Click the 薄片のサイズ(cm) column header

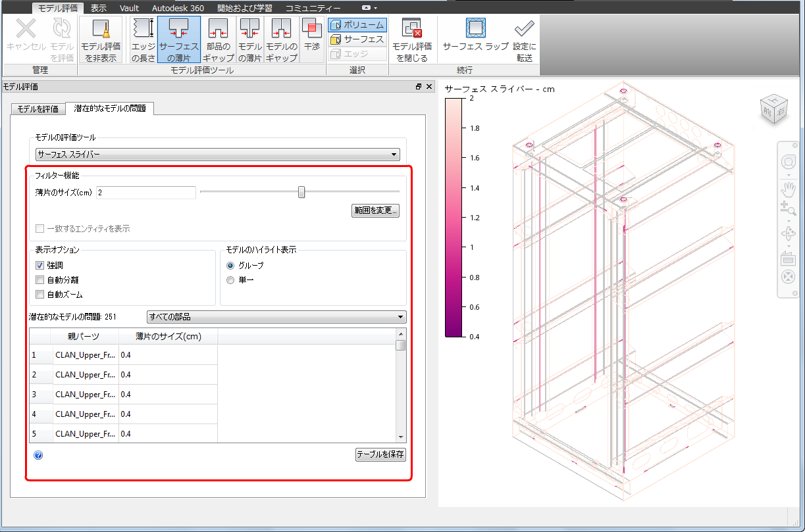click(x=168, y=336)
